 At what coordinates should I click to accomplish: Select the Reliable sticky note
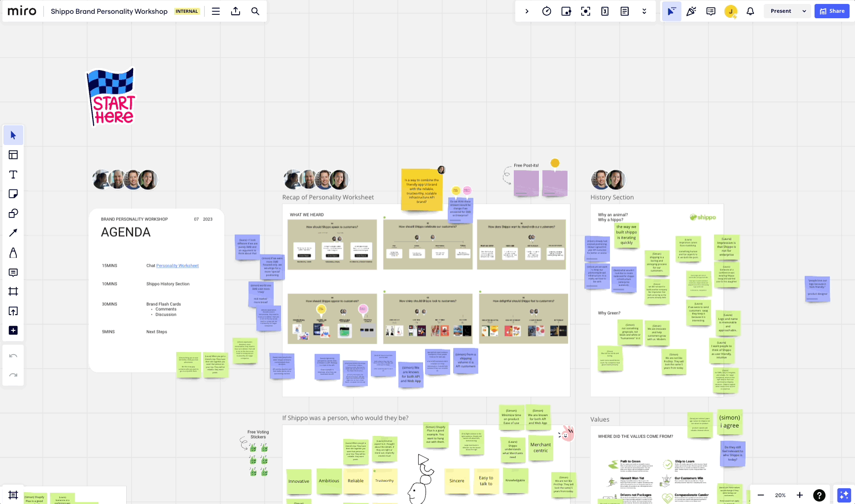point(356,481)
